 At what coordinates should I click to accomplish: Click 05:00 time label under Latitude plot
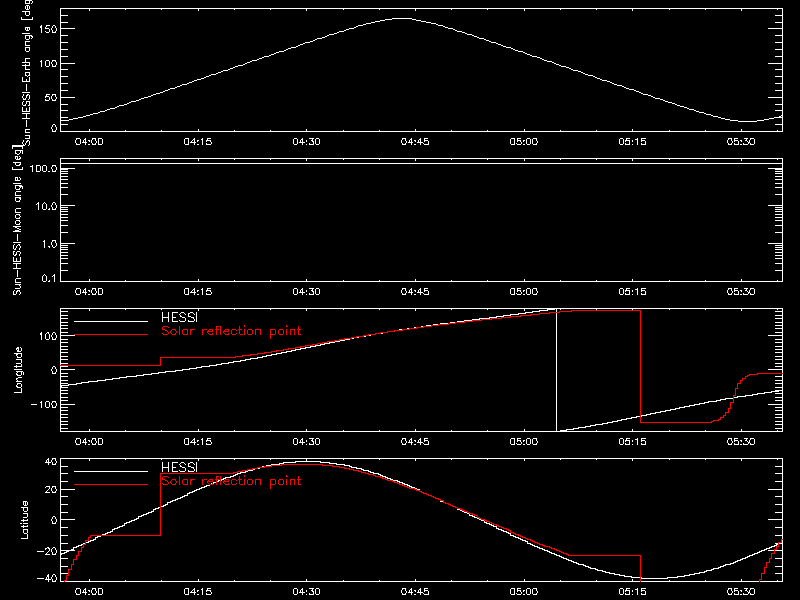pos(523,592)
